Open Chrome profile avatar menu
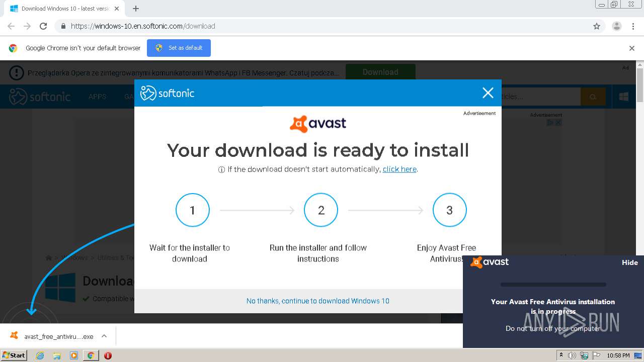Image resolution: width=644 pixels, height=362 pixels. coord(616,26)
